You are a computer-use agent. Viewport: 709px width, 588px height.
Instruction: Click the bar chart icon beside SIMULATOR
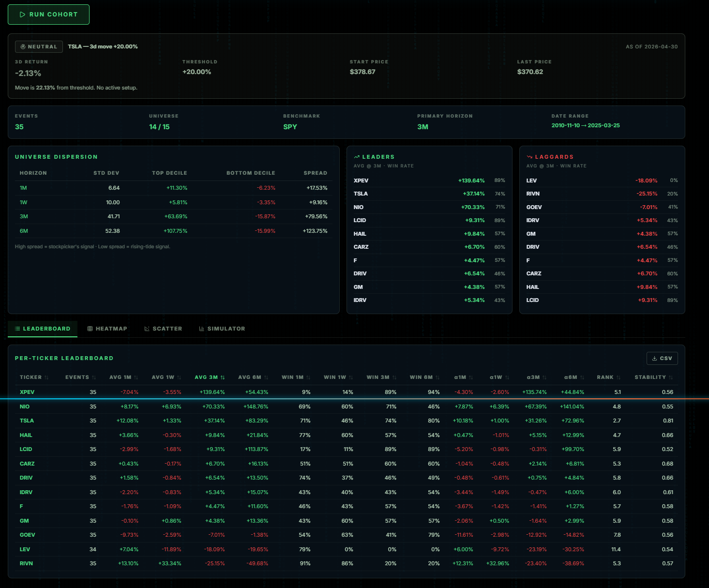coord(202,329)
